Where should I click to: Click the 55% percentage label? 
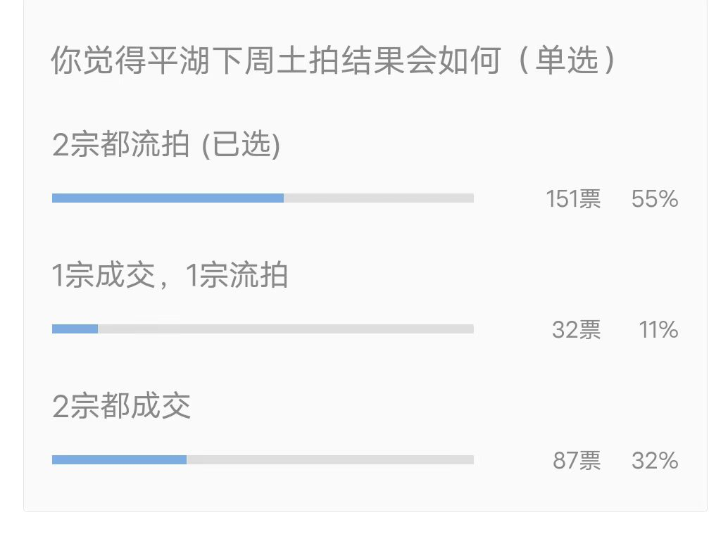click(x=655, y=199)
